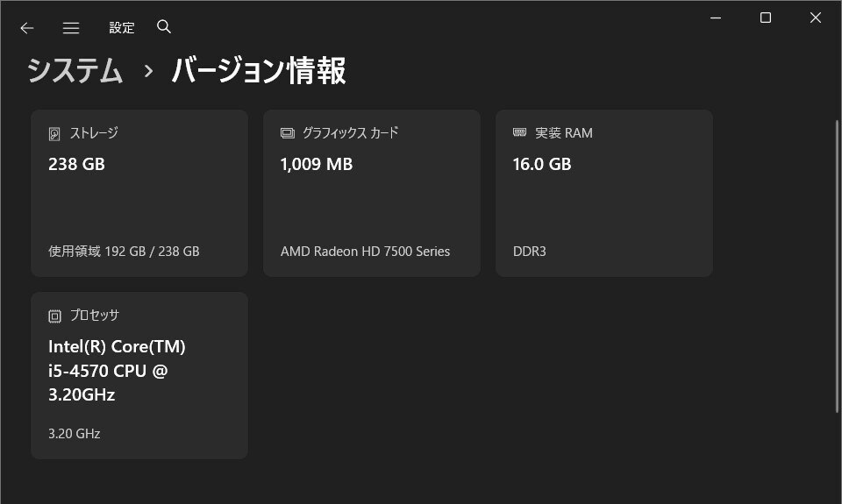This screenshot has width=842, height=504.
Task: Maximize the settings window
Action: point(766,18)
